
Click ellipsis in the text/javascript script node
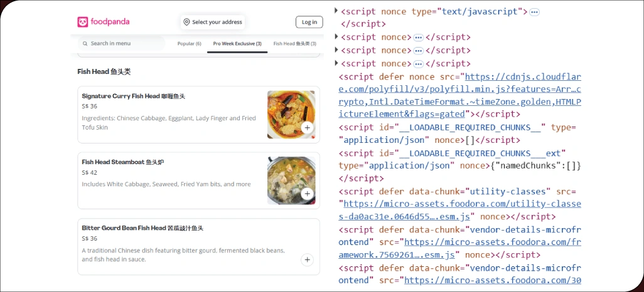point(534,12)
